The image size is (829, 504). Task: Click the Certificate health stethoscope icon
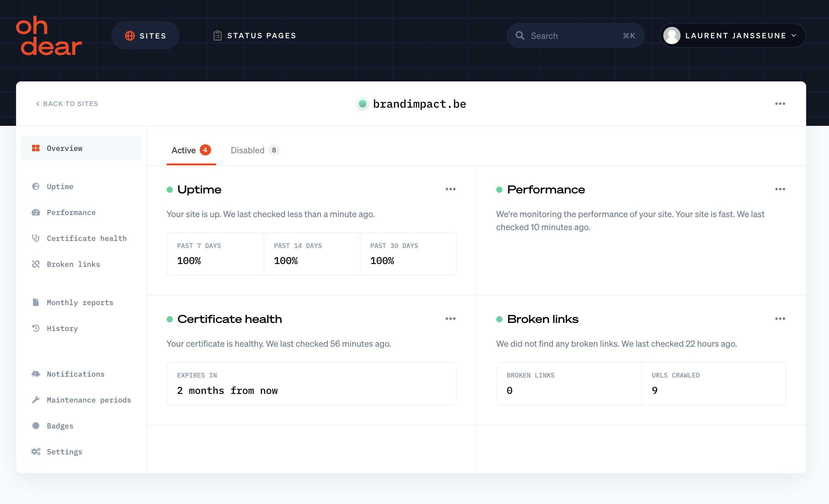point(36,238)
